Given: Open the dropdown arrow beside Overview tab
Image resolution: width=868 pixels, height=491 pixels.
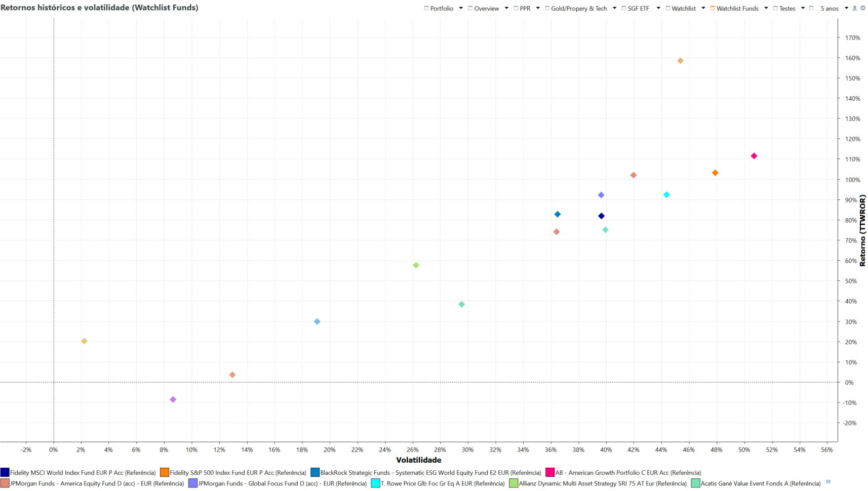Looking at the screenshot, I should tap(506, 8).
